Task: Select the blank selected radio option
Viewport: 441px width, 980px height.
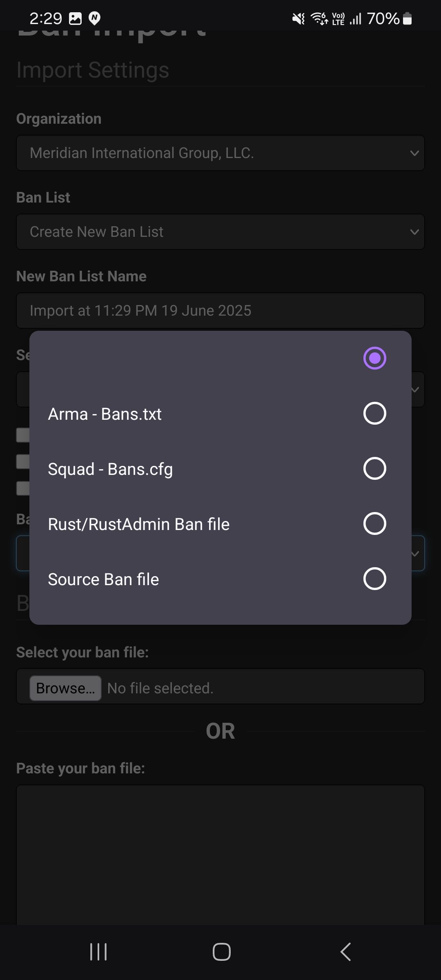Action: click(374, 358)
